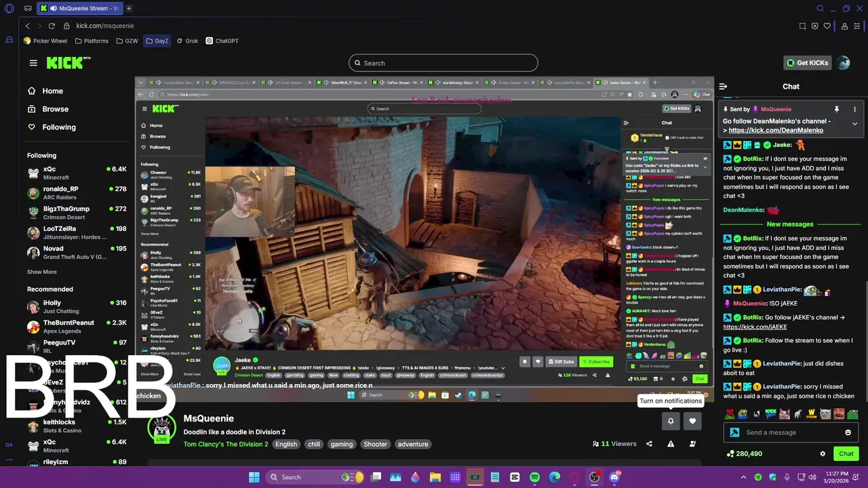This screenshot has height=488, width=868.
Task: Open iHolly recommended channel
Action: [x=77, y=307]
